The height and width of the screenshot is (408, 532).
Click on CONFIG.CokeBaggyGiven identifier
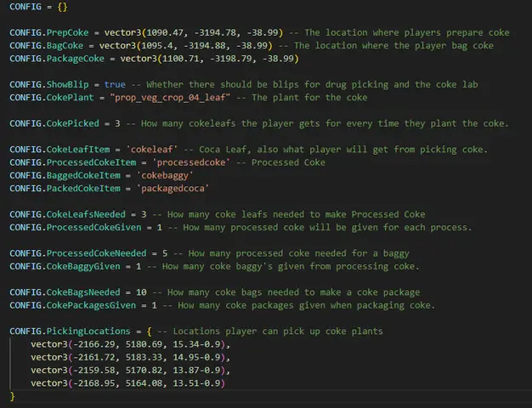(x=65, y=266)
